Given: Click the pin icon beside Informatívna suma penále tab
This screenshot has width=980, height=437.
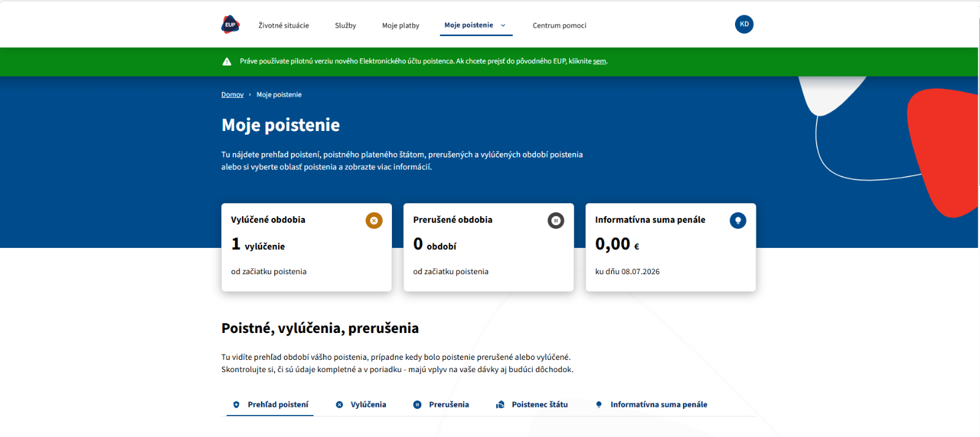Looking at the screenshot, I should tap(599, 405).
